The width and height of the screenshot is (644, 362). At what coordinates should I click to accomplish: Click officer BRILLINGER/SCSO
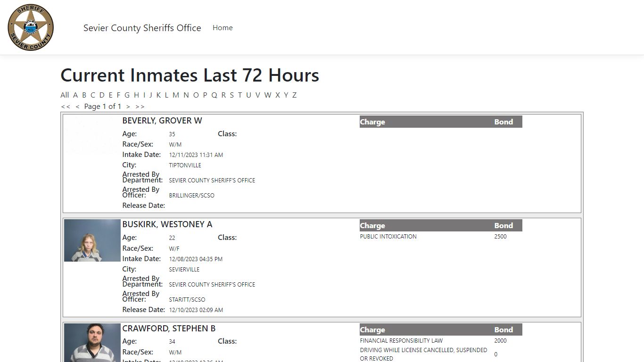pos(192,196)
